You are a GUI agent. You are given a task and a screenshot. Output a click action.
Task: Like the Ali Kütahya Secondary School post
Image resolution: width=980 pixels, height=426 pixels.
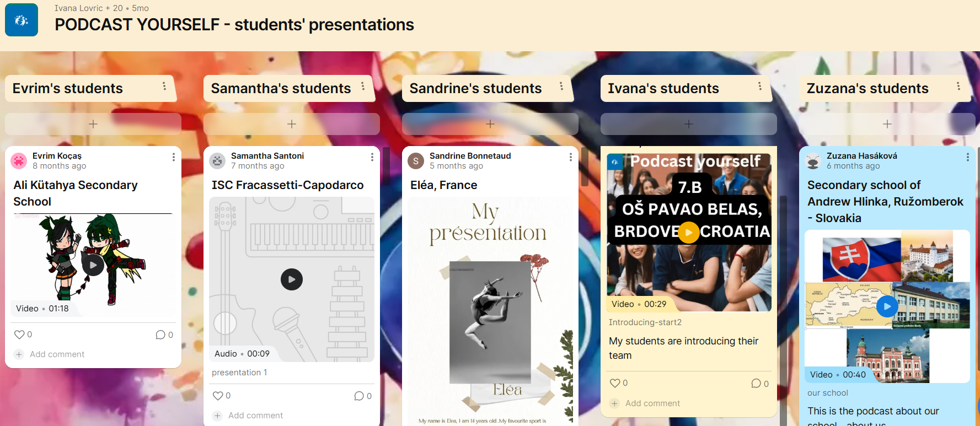coord(19,335)
